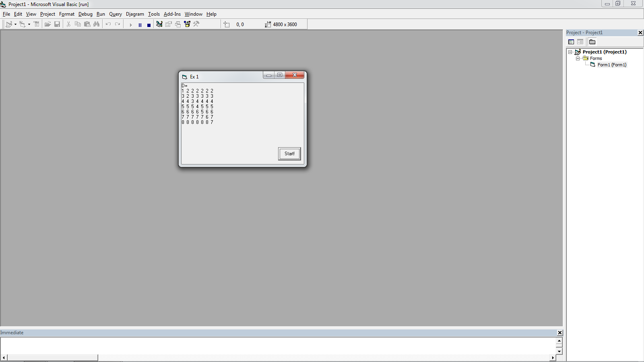The height and width of the screenshot is (362, 644).
Task: Click the Immediate window scroll up arrow
Action: click(559, 341)
